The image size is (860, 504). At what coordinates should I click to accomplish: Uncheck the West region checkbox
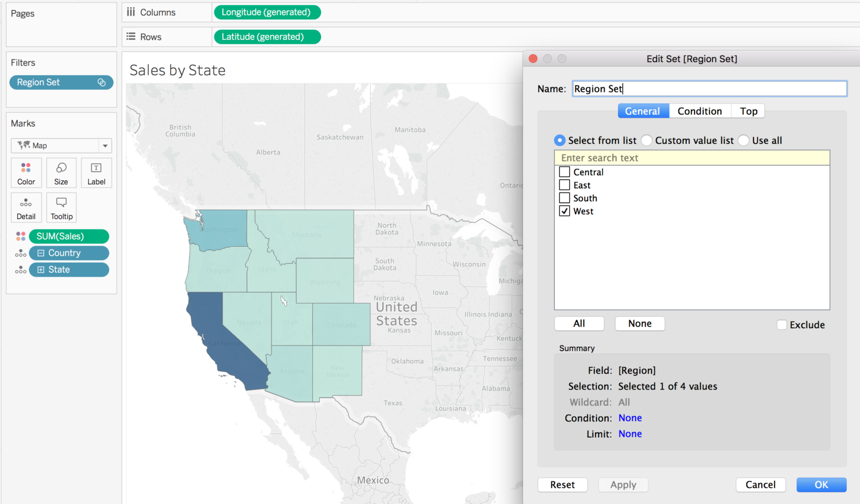click(x=564, y=211)
